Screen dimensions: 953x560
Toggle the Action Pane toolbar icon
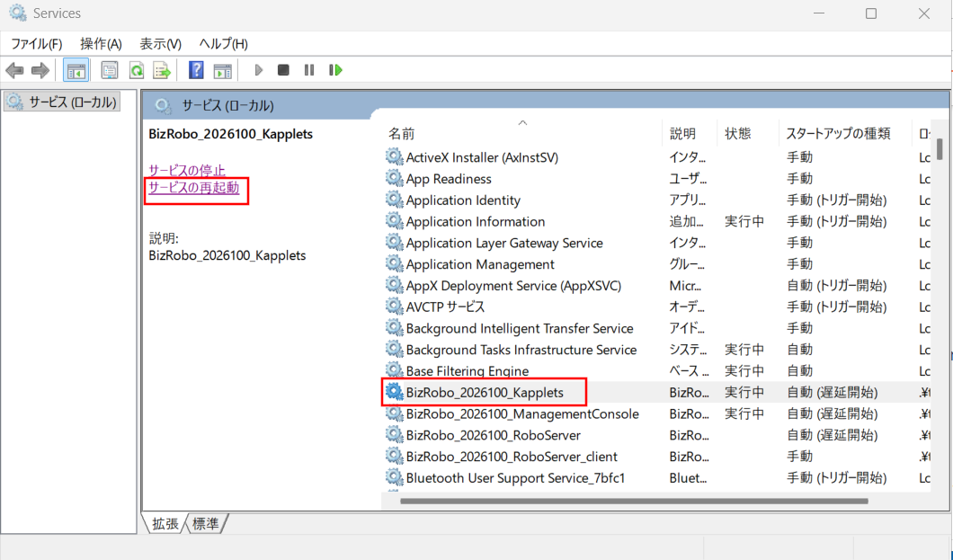tap(222, 70)
